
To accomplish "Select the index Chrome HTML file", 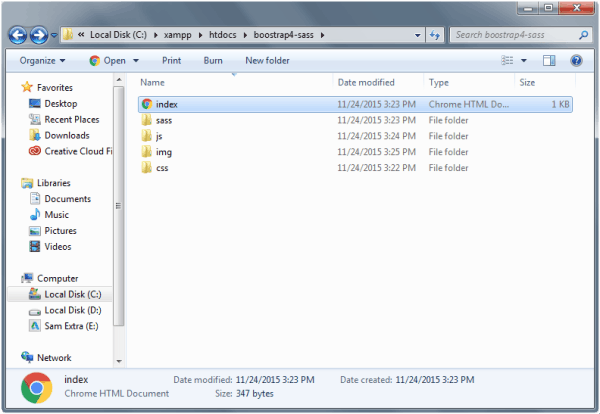I will point(167,103).
